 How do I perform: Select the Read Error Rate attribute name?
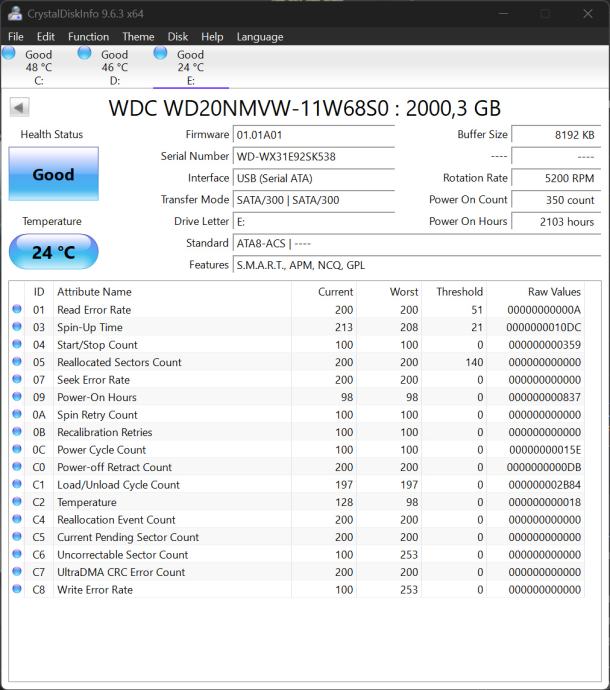[94, 310]
